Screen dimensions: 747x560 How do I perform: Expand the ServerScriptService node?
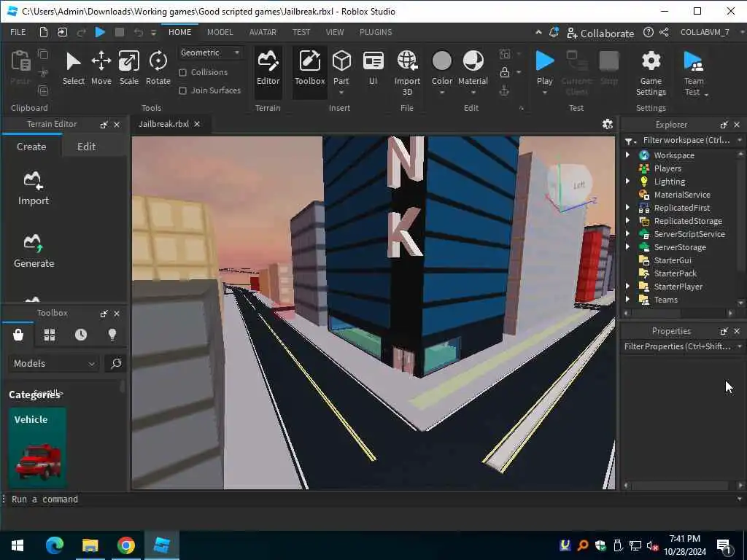pos(627,233)
